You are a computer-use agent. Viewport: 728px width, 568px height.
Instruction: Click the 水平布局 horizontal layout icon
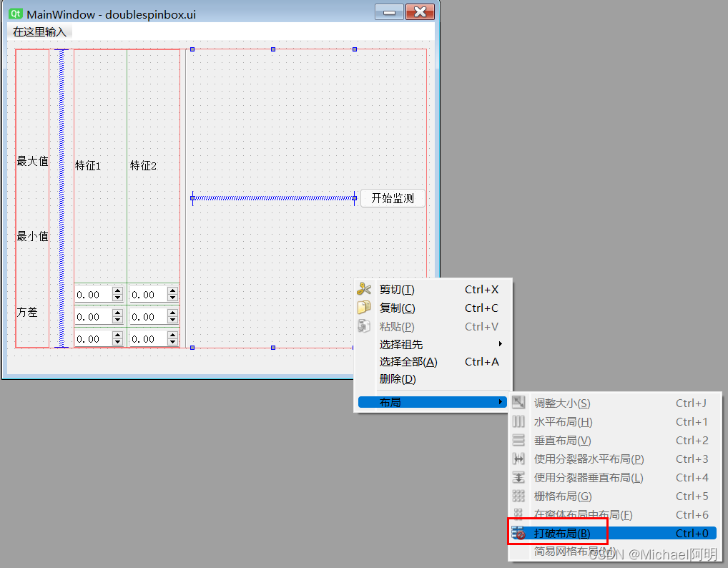pos(518,421)
